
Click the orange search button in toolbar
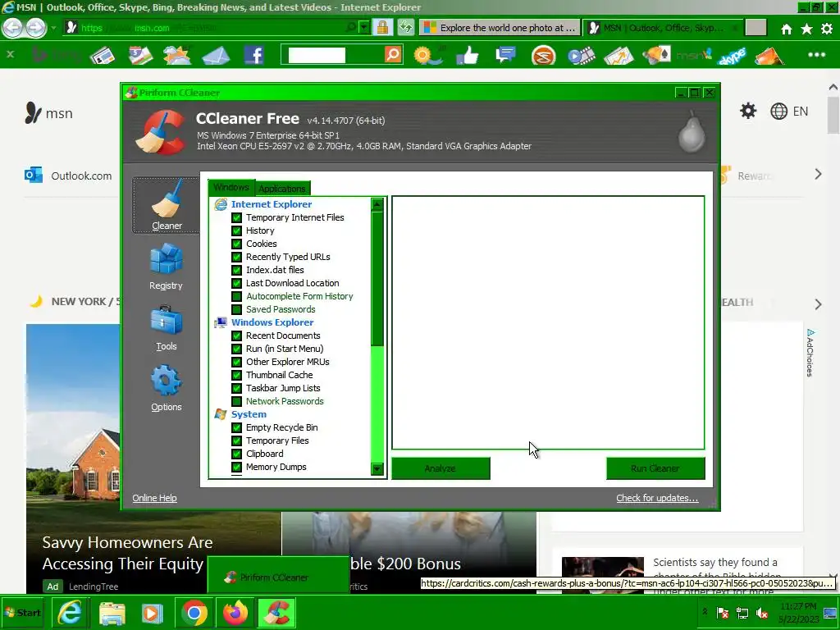coord(393,55)
